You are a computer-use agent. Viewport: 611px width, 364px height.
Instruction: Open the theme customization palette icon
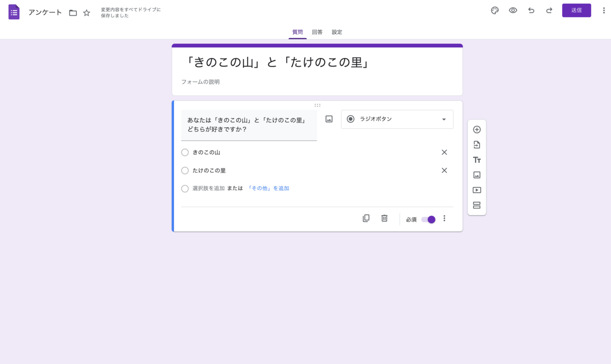[x=495, y=11]
